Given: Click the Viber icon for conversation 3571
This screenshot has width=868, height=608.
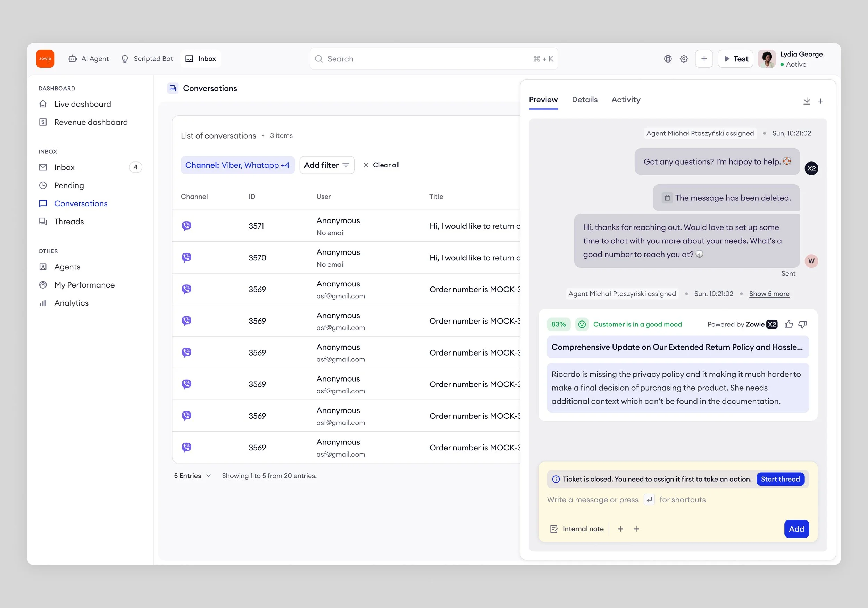Looking at the screenshot, I should tap(186, 226).
